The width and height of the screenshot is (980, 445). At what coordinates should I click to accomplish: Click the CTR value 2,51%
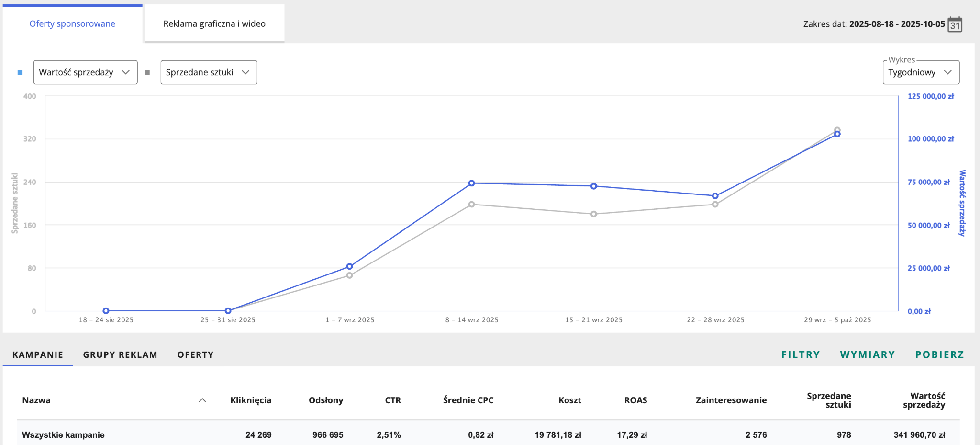(x=389, y=435)
